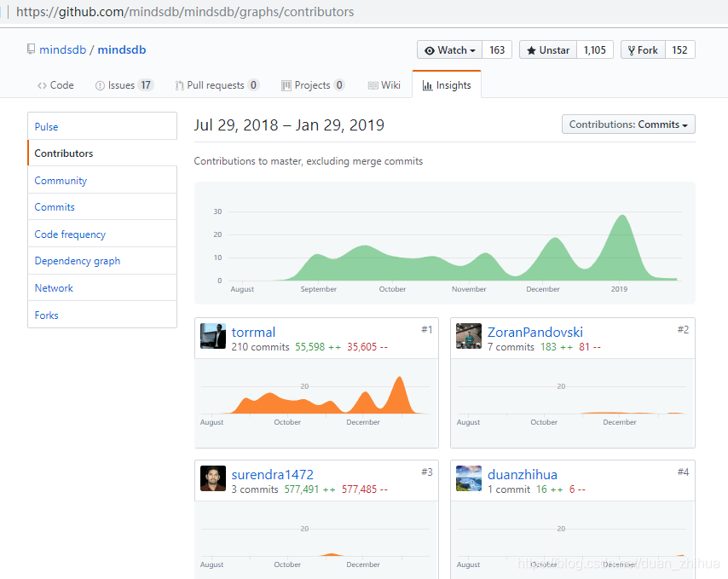Viewport: 728px width, 579px height.
Task: Open torrmal's profile link
Action: [253, 332]
